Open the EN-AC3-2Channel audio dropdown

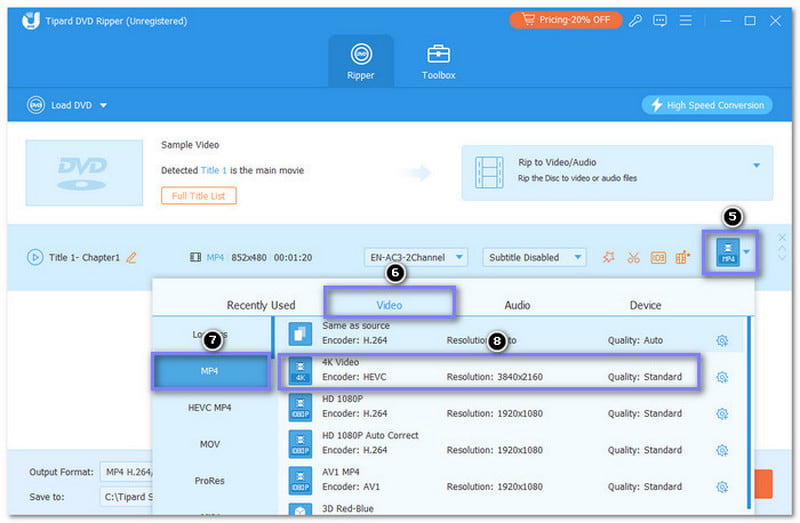tap(416, 258)
